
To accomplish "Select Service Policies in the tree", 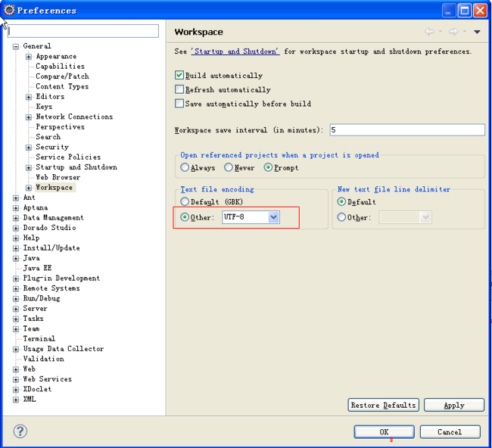I will click(68, 157).
